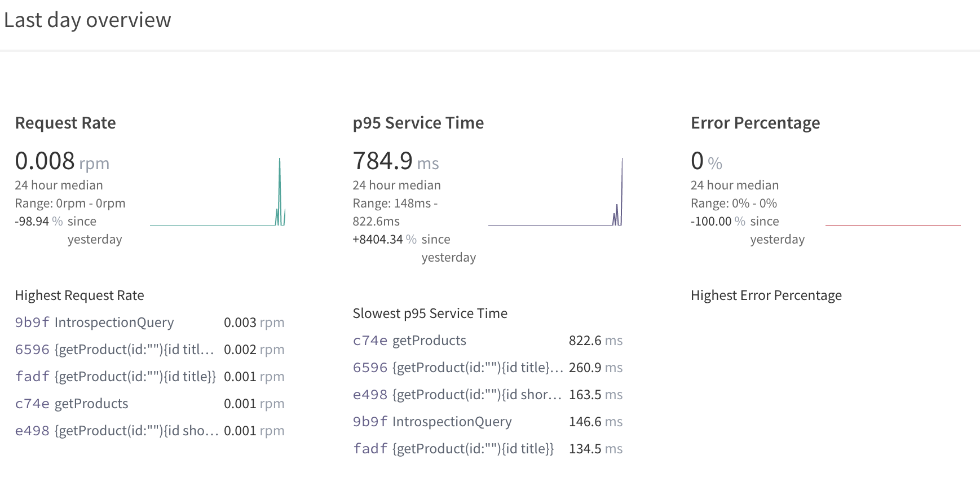Viewport: 980px width, 477px height.
Task: Click e498 getProduct query showing 0.001 rpm
Action: click(116, 431)
